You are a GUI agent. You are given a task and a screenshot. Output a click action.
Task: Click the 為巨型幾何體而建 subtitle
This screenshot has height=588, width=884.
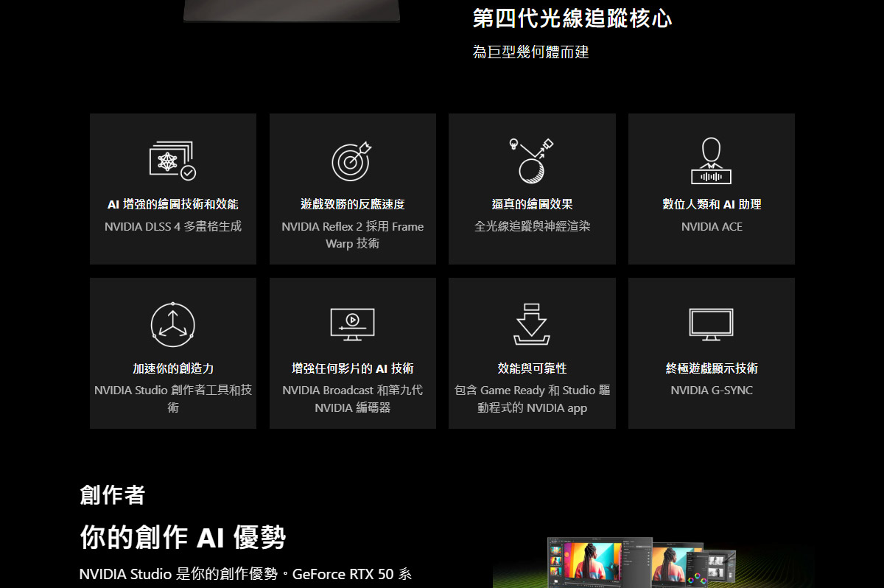coord(531,52)
